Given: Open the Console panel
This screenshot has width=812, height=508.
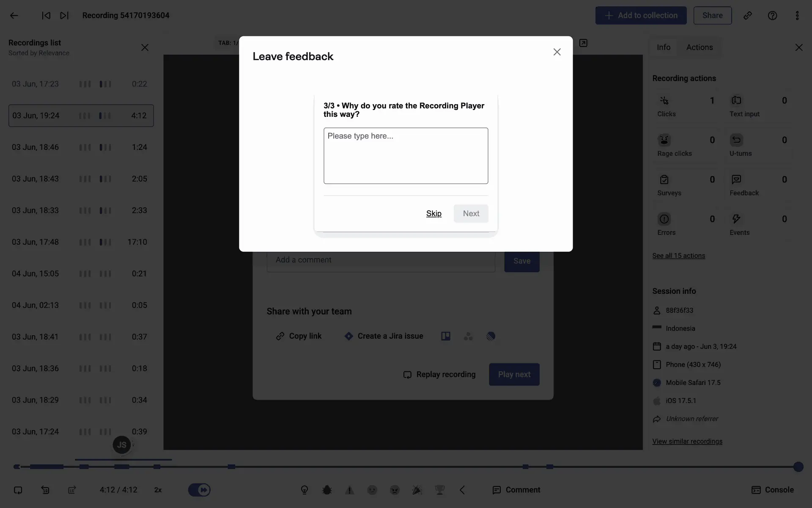Looking at the screenshot, I should tap(772, 490).
